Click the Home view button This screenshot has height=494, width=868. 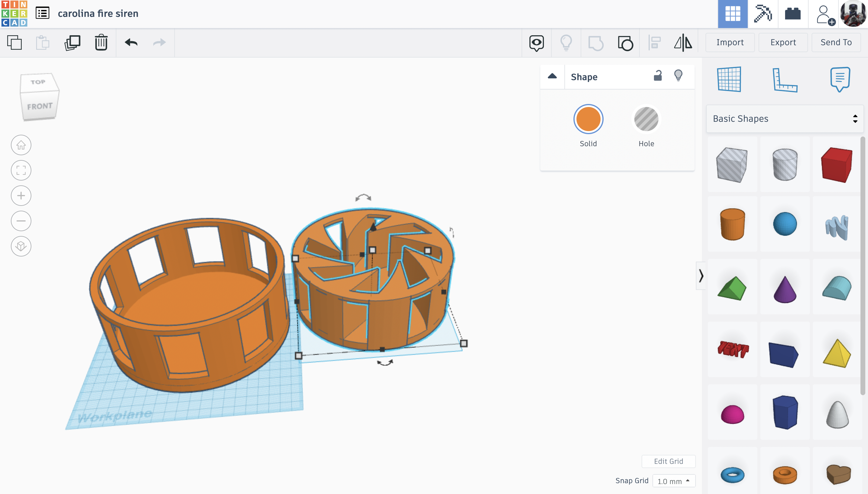pos(21,145)
